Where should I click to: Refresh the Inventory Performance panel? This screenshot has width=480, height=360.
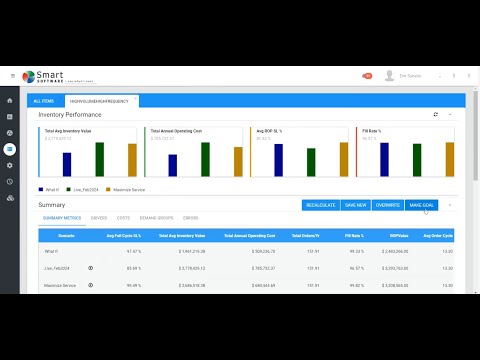pyautogui.click(x=436, y=114)
